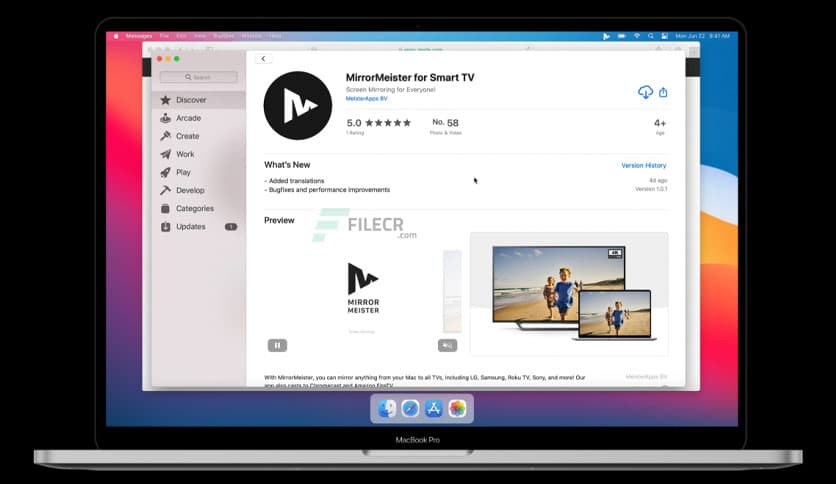Click the What's New heading
Screen dimensions: 836x484
click(287, 165)
